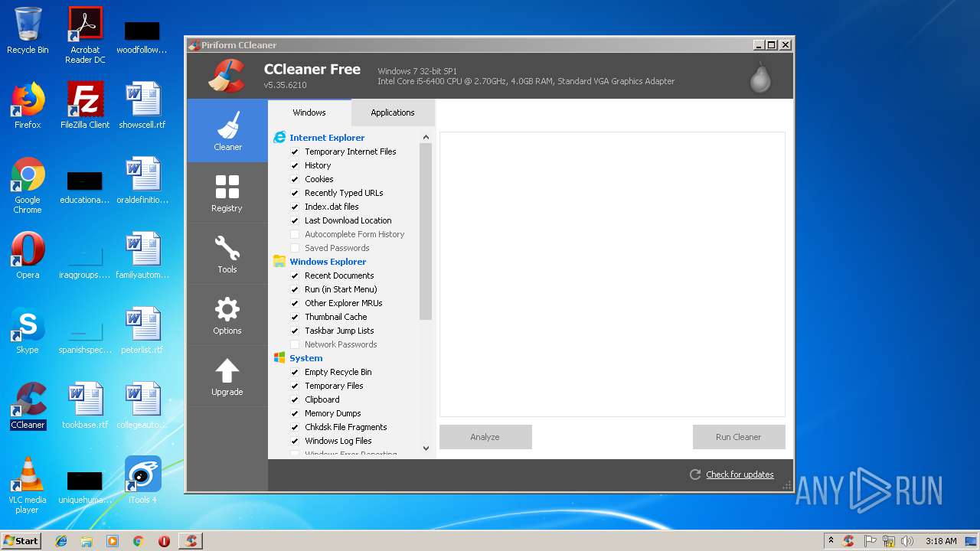Click the System group heading

(x=306, y=358)
